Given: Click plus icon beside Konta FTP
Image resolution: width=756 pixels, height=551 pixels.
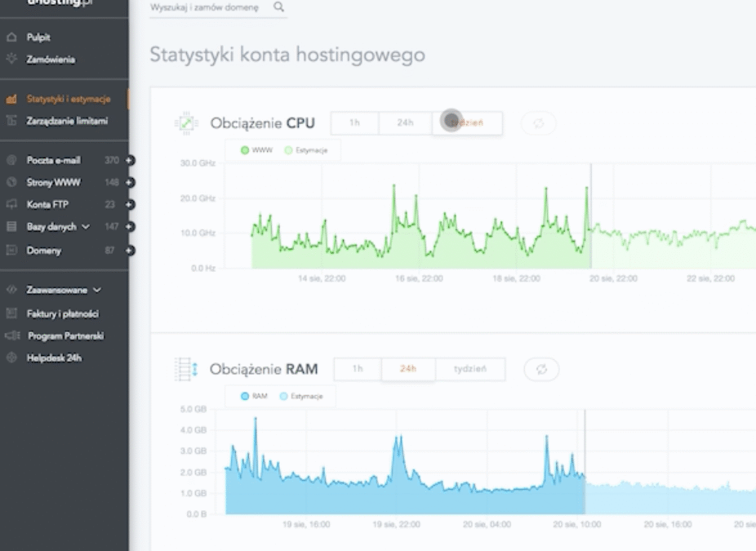Looking at the screenshot, I should 129,205.
